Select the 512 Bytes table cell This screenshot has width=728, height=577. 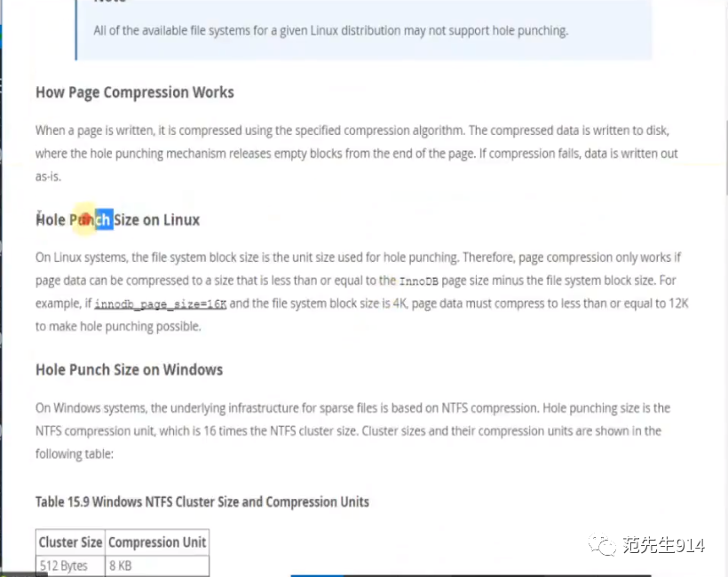coord(70,565)
